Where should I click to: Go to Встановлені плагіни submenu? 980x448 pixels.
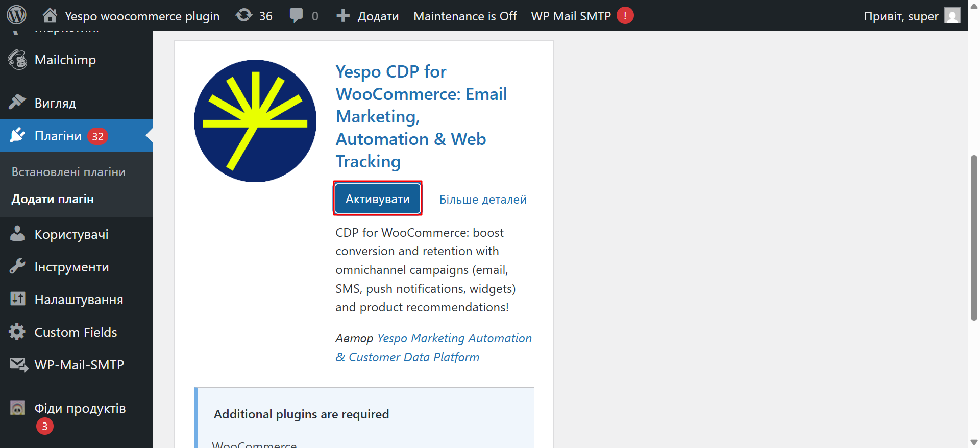(68, 172)
